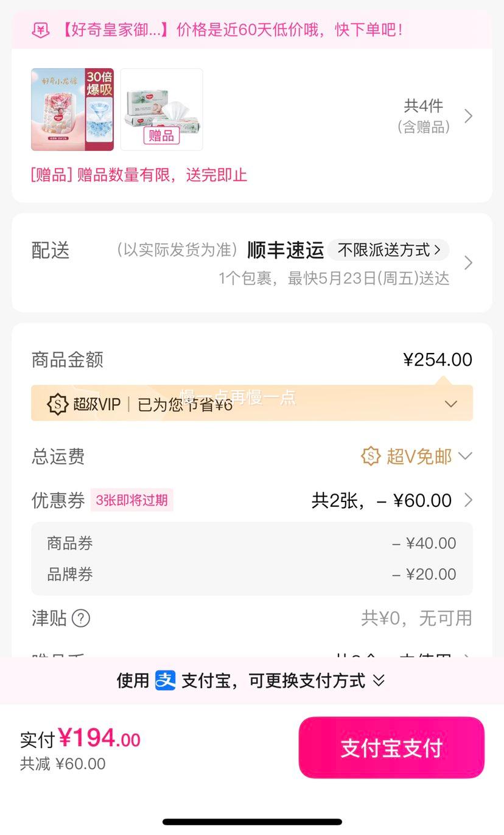Expand payment method options next to 支付宝

pos(379,680)
